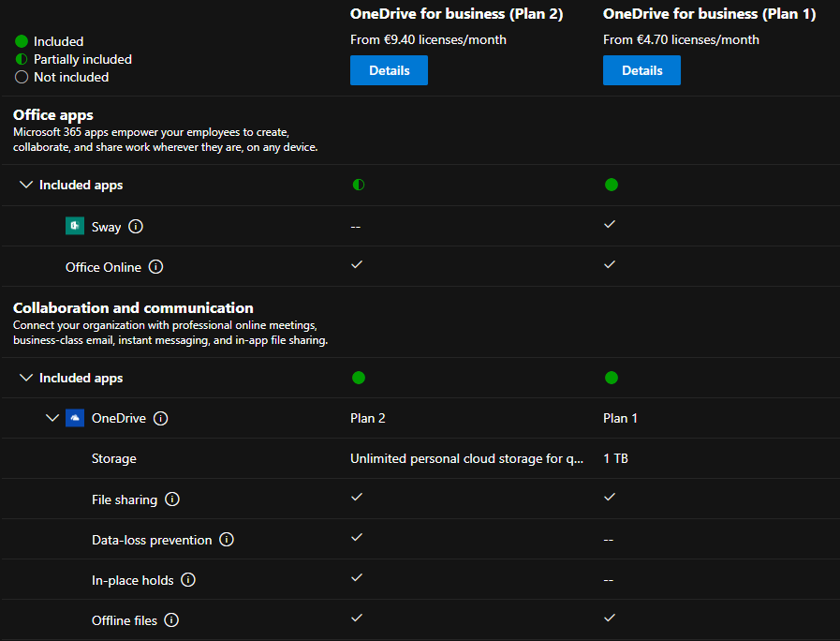Click Plan 1 dash for Data-loss prevention
This screenshot has height=641, width=840.
pos(609,540)
